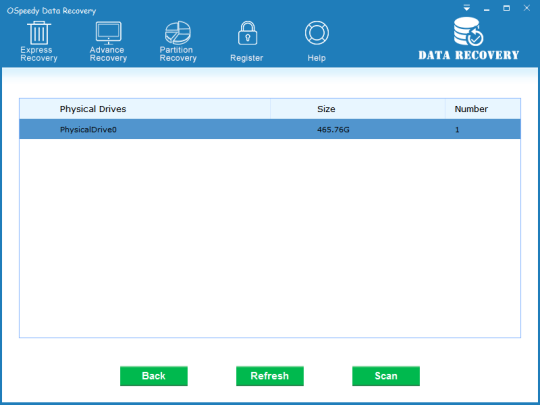Click the Register padlock icon
The image size is (540, 405).
247,33
